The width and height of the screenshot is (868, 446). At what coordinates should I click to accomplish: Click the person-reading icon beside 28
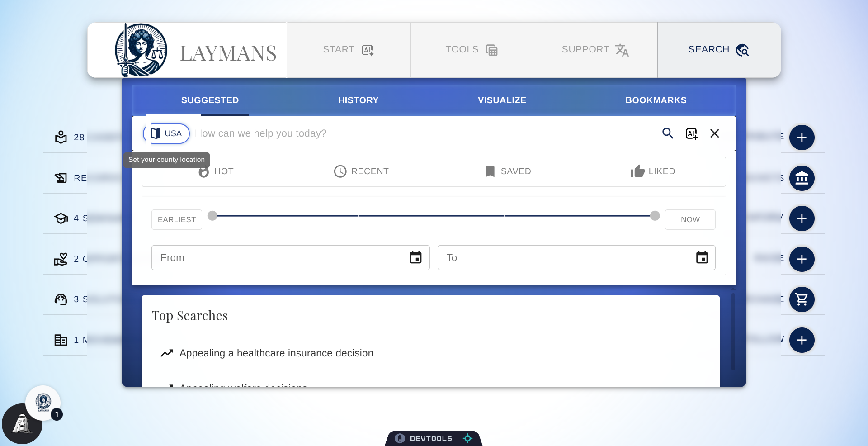click(61, 137)
